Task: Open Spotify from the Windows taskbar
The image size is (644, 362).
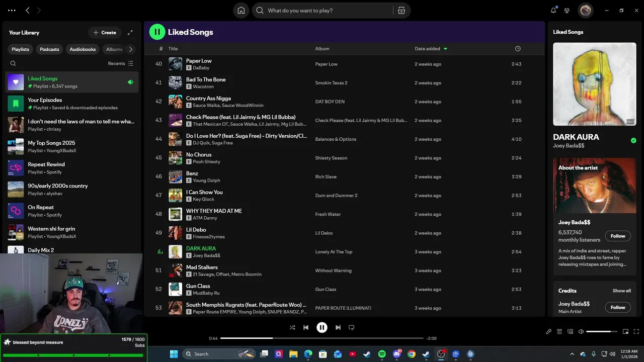Action: pos(382,354)
